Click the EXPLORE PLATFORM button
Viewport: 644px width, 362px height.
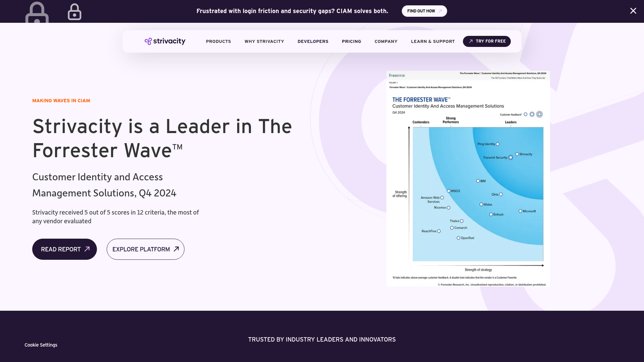pyautogui.click(x=145, y=249)
